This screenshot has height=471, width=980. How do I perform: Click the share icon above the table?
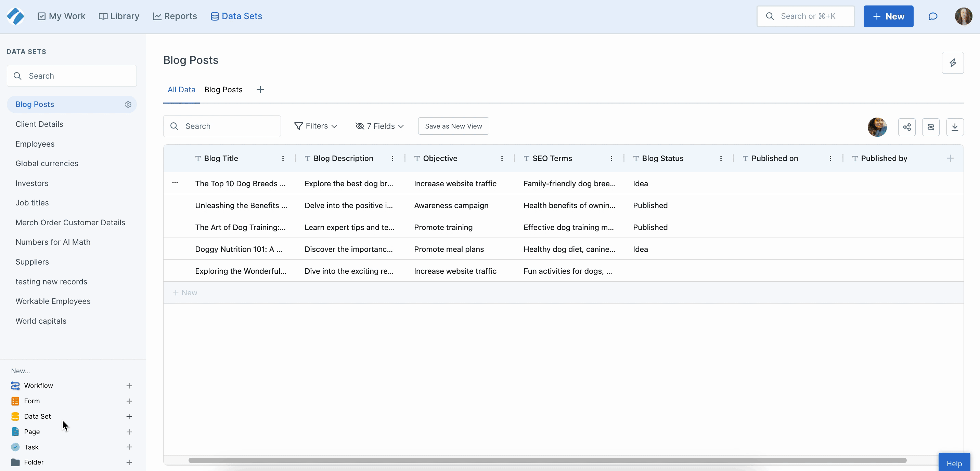907,126
